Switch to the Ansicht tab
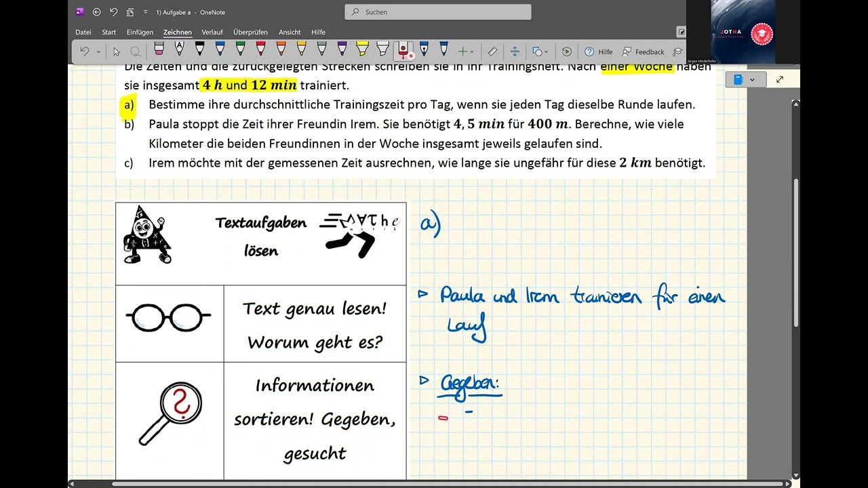 [290, 32]
